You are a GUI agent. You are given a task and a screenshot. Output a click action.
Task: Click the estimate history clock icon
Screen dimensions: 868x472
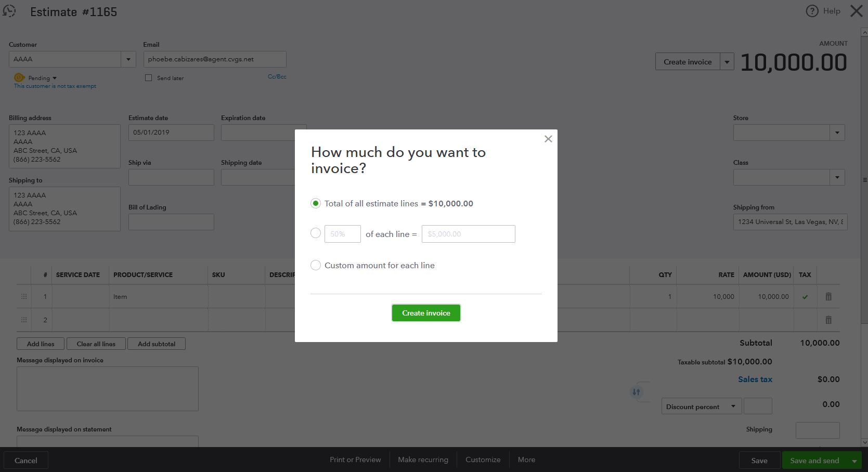9,10
